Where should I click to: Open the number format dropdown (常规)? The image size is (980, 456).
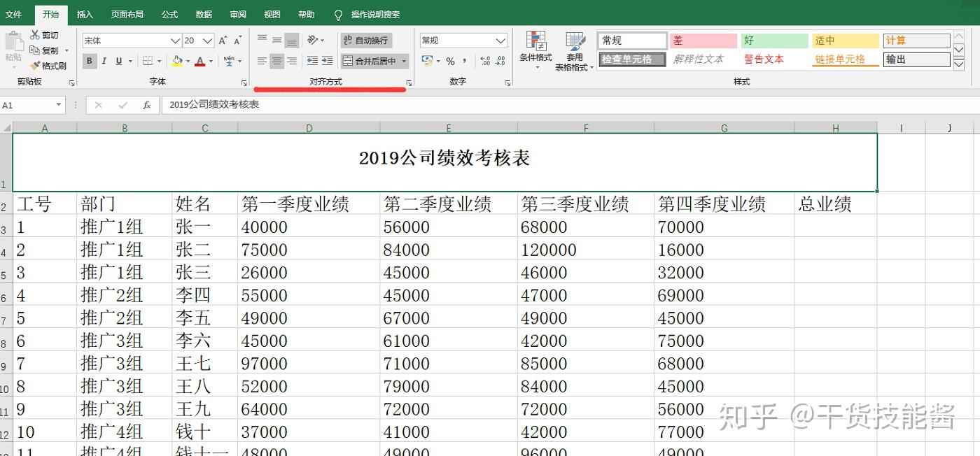500,41
